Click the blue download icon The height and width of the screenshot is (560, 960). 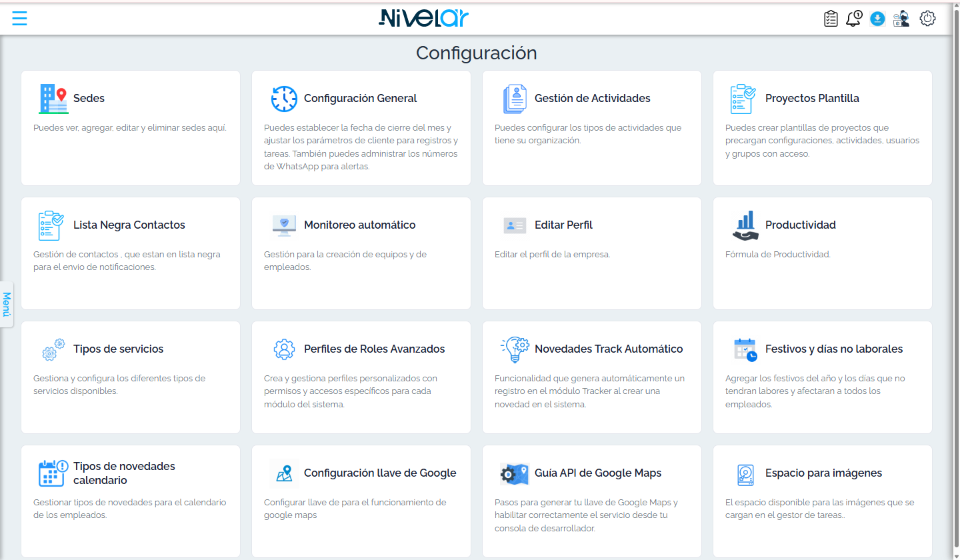877,19
